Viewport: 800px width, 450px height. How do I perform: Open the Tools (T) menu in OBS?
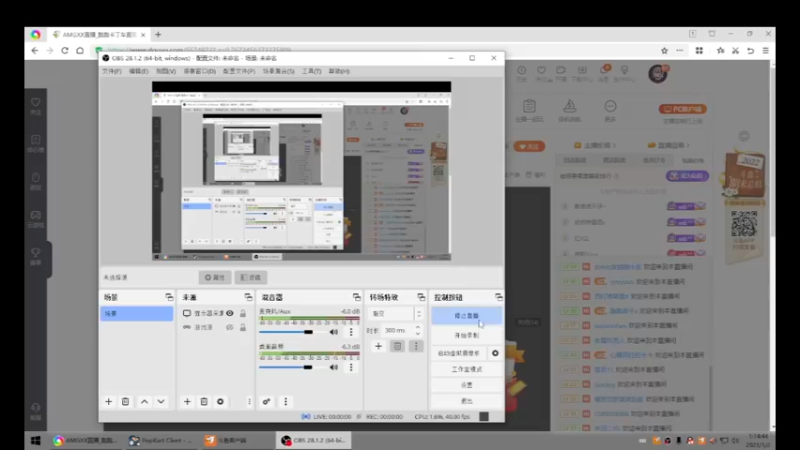[x=311, y=71]
